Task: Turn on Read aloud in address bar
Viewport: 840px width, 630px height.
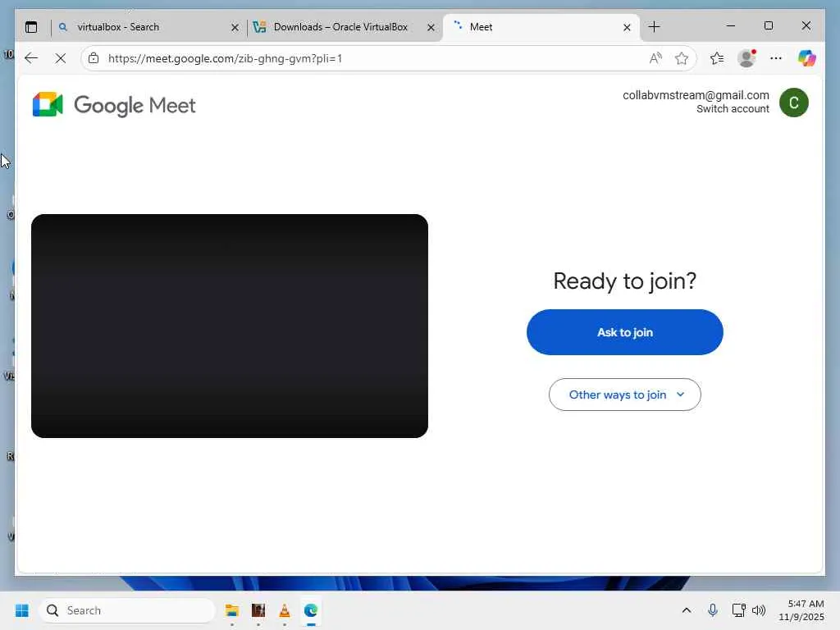Action: [655, 58]
